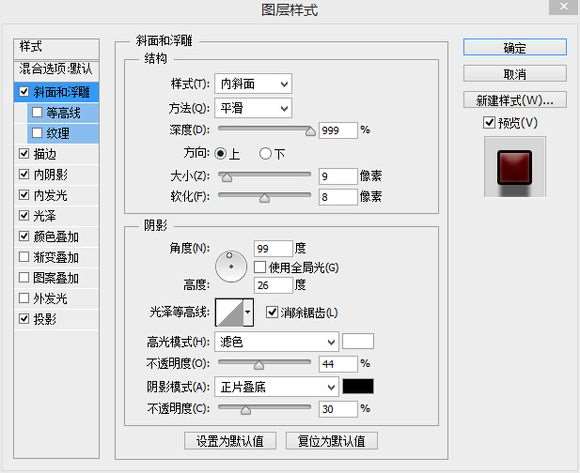Open 光泽 settings by its label

tap(45, 216)
